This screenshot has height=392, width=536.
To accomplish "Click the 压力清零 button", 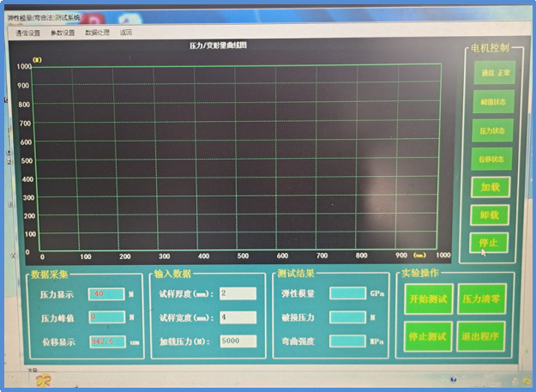I will [482, 299].
